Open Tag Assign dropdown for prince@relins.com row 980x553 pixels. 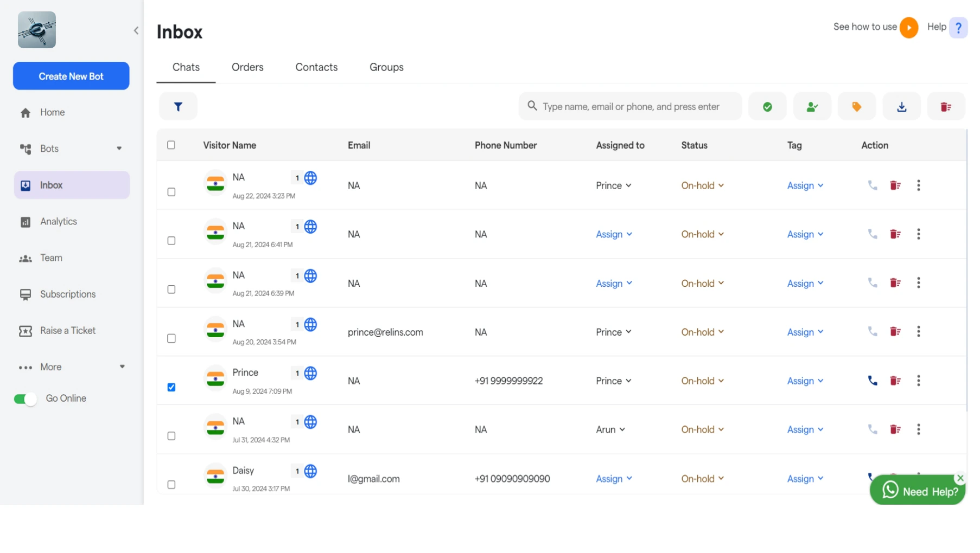pyautogui.click(x=805, y=332)
